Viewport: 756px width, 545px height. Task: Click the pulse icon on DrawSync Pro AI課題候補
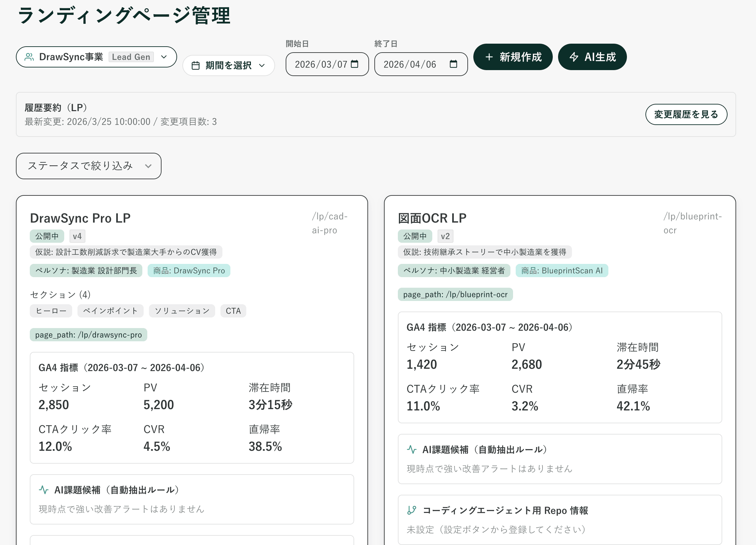[44, 490]
